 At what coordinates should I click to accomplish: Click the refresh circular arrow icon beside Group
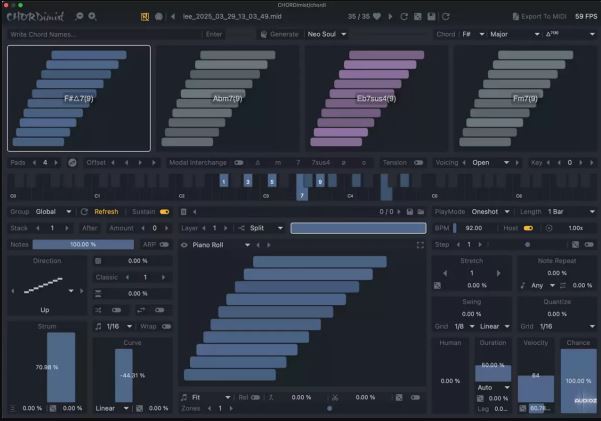point(84,212)
